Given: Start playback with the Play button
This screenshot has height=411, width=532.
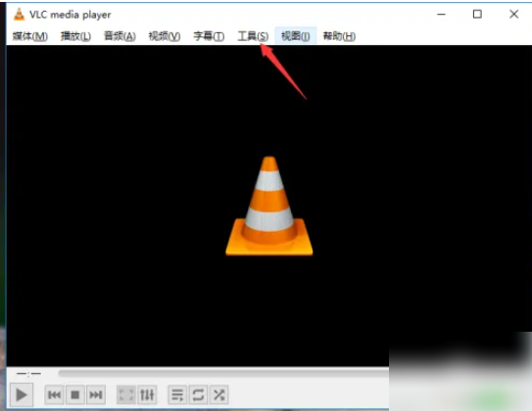Looking at the screenshot, I should (22, 394).
